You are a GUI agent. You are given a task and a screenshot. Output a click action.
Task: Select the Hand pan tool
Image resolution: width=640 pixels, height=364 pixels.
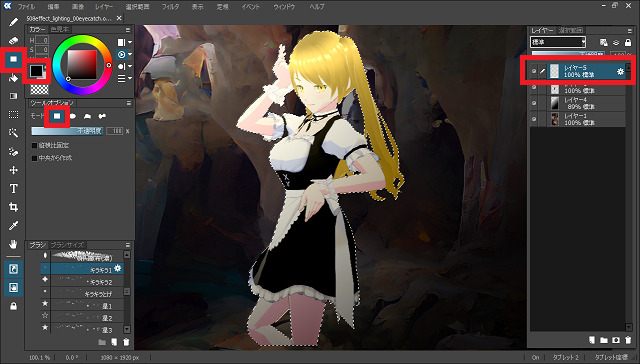pos(13,244)
